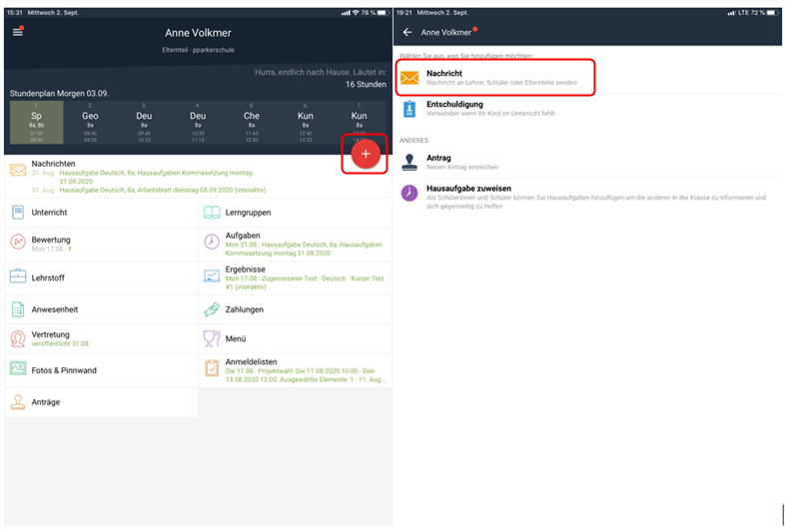The width and height of the screenshot is (785, 532).
Task: Open the Menü section
Action: [x=295, y=338]
